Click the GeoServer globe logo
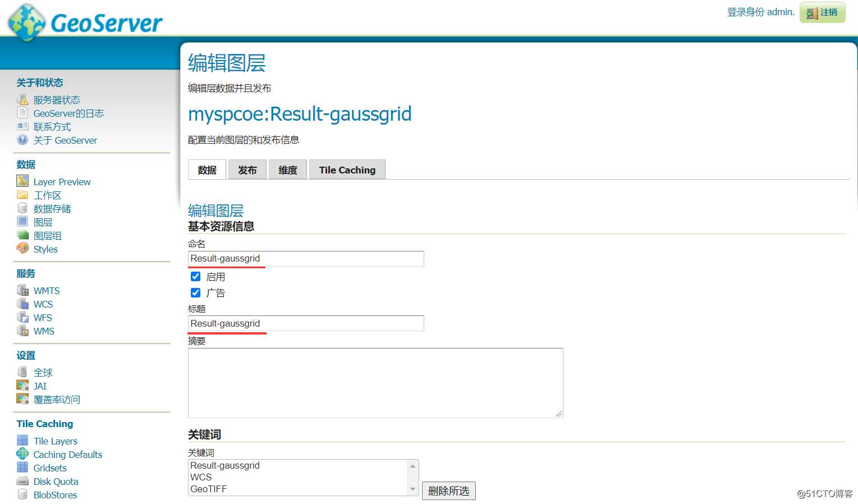The image size is (858, 504). click(27, 22)
